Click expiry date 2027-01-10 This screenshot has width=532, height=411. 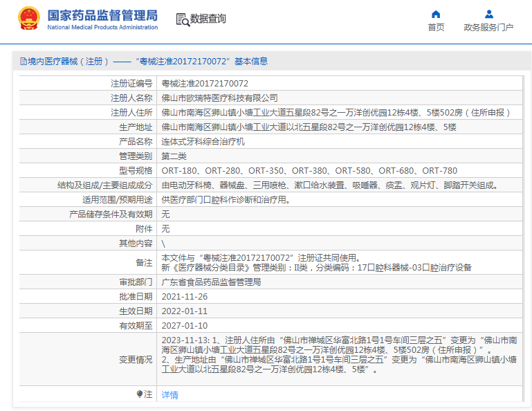click(185, 326)
